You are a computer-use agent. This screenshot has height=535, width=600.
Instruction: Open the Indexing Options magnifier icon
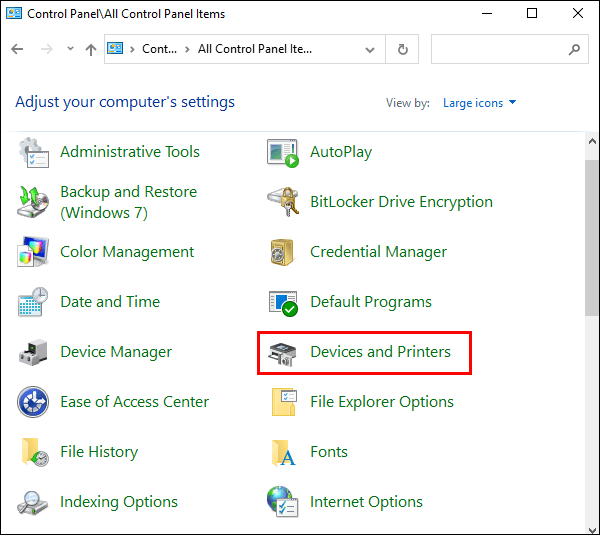33,503
